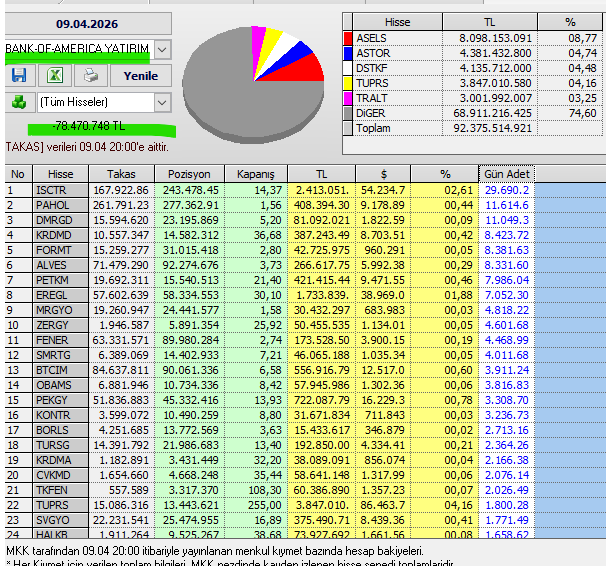This screenshot has width=606, height=566.
Task: Select the EREGL stock cell
Action: pyautogui.click(x=61, y=296)
